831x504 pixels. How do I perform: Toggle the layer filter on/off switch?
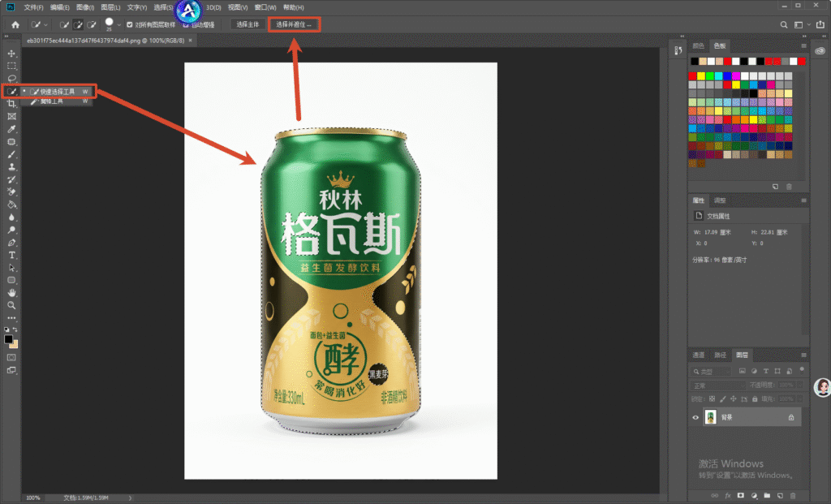802,369
